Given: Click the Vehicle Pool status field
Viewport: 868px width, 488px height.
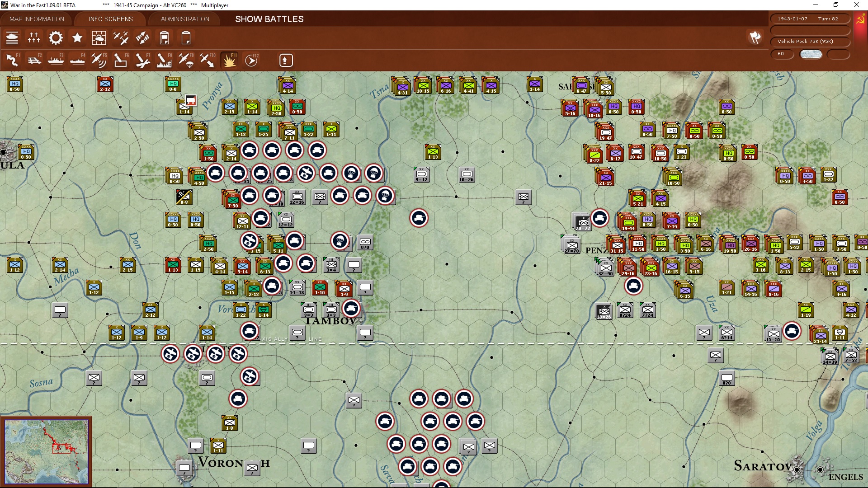Looking at the screenshot, I should coord(809,42).
